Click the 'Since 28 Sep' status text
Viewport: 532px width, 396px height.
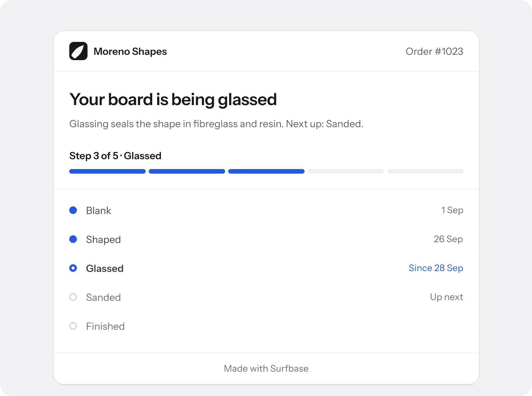coord(436,268)
